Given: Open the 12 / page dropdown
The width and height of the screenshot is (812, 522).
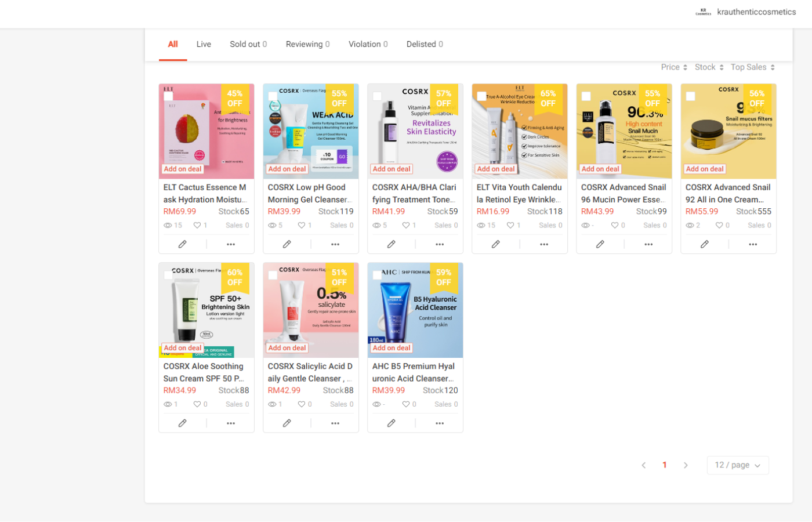Looking at the screenshot, I should pyautogui.click(x=737, y=465).
